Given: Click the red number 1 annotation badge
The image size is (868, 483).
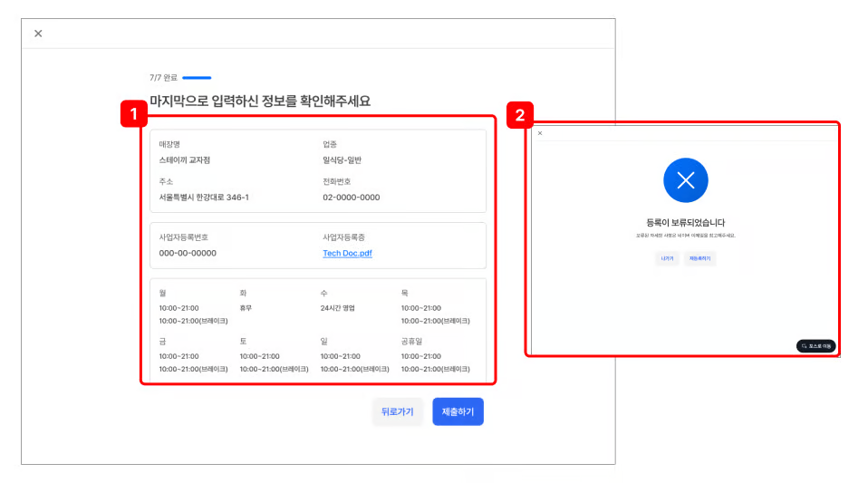Looking at the screenshot, I should [133, 114].
